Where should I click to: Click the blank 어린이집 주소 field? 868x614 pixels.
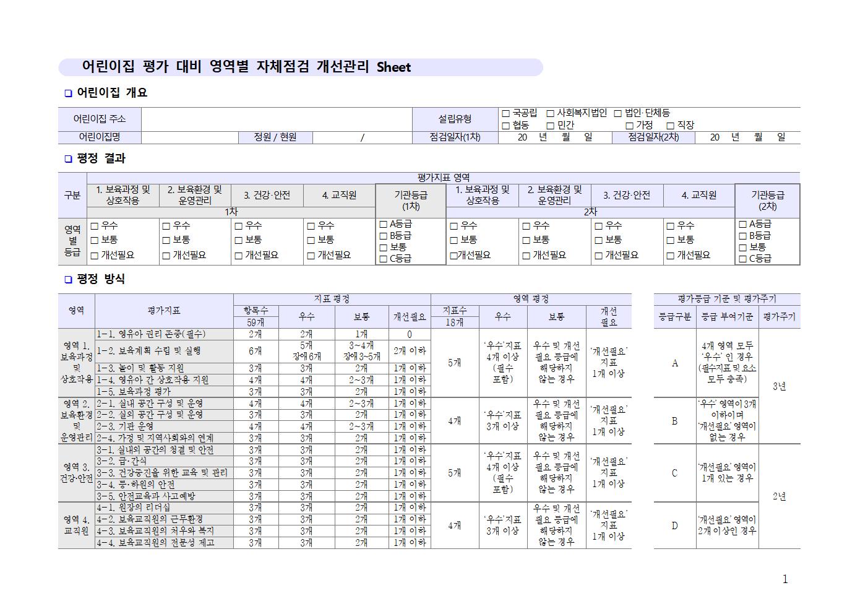277,119
